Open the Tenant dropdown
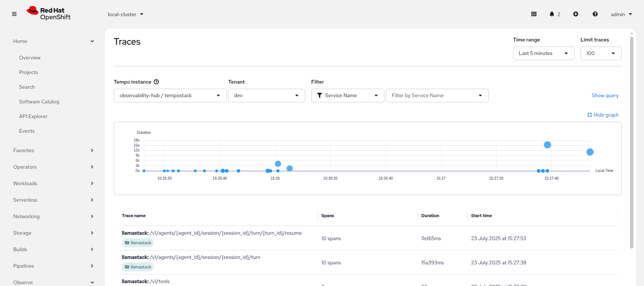644x286 pixels. pos(266,95)
